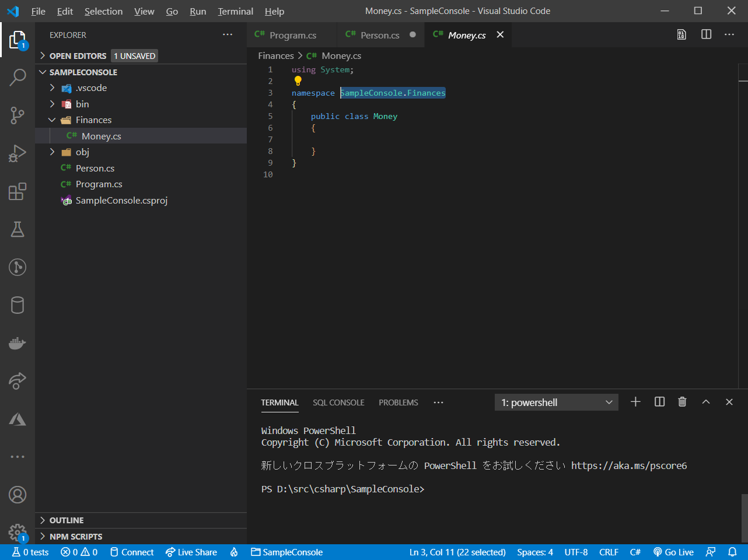Close the Money.cs editor tab
This screenshot has height=560, width=748.
tap(500, 35)
